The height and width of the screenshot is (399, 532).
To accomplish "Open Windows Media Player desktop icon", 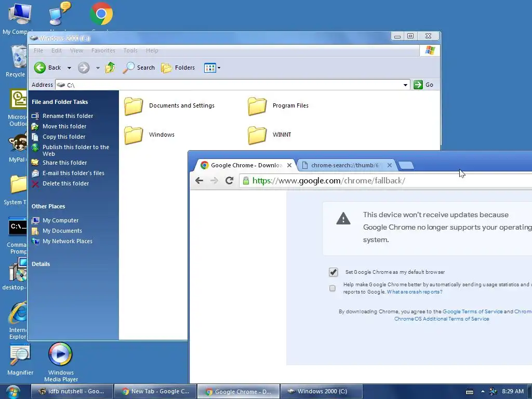I will pos(61,362).
